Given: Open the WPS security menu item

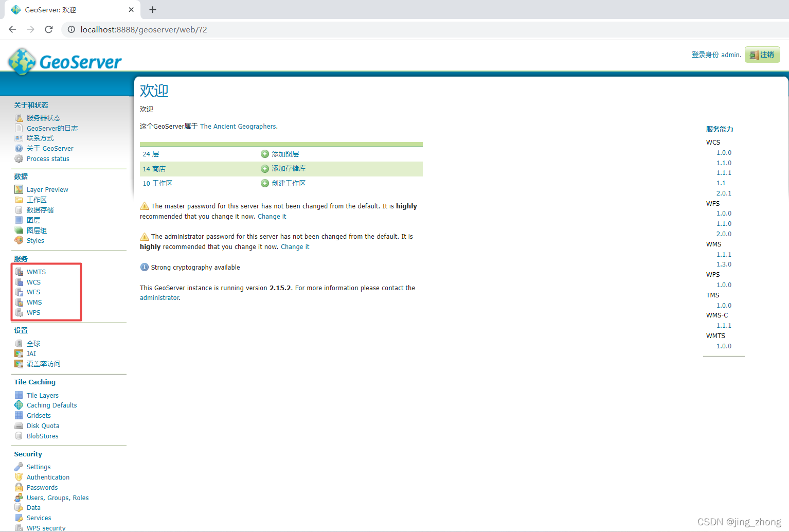Looking at the screenshot, I should pyautogui.click(x=46, y=528).
